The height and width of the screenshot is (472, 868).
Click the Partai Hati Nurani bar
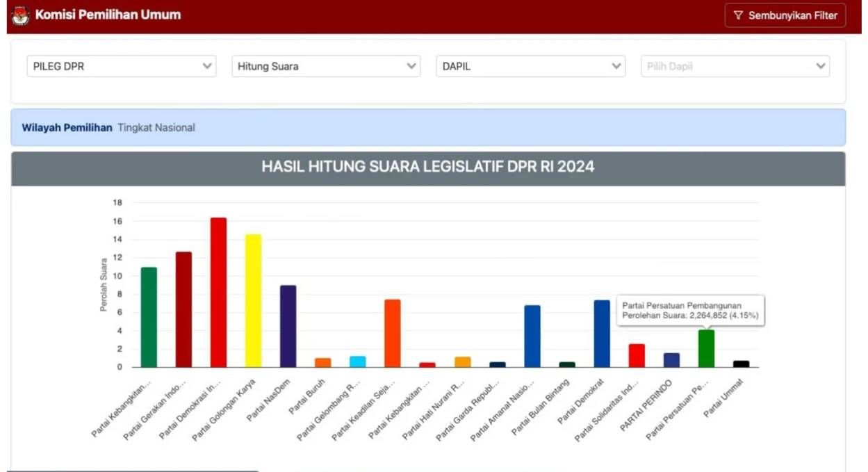coord(463,361)
